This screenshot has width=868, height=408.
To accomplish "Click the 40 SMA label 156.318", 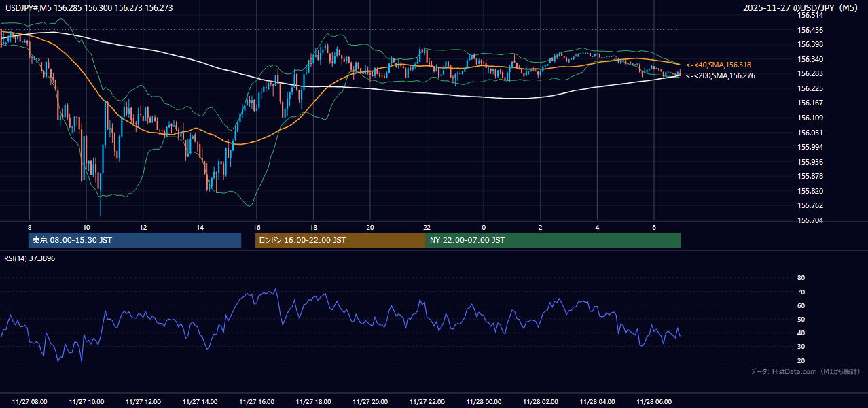I will (x=719, y=65).
